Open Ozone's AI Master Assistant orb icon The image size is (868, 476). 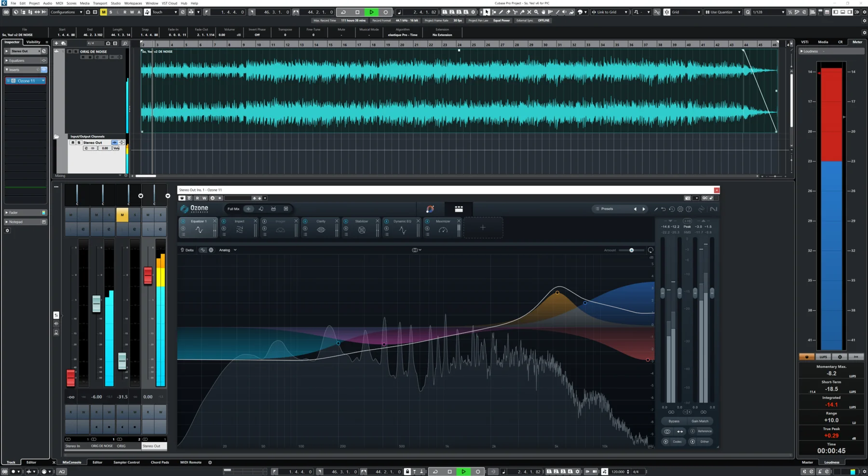point(429,208)
